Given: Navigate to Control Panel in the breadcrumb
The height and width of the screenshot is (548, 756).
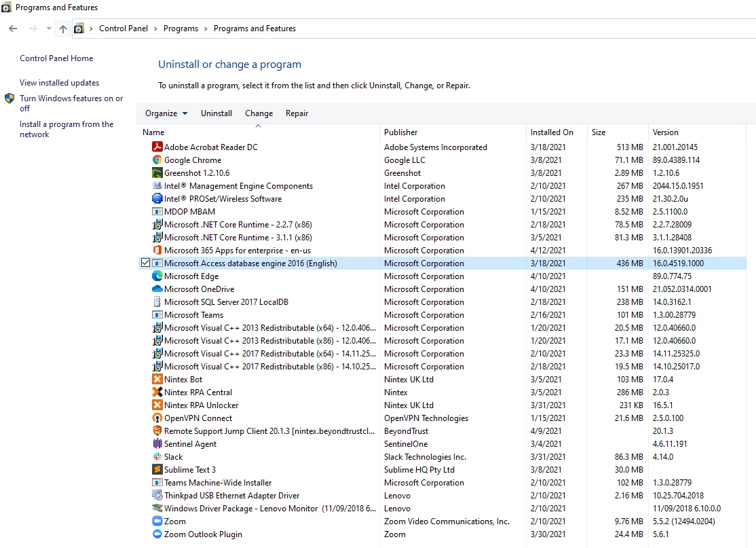Looking at the screenshot, I should 124,29.
